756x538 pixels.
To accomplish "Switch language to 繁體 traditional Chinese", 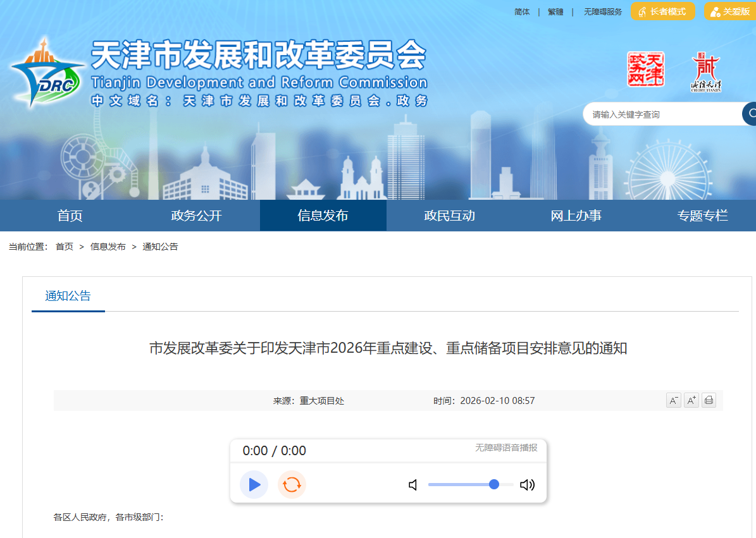I will (x=555, y=11).
